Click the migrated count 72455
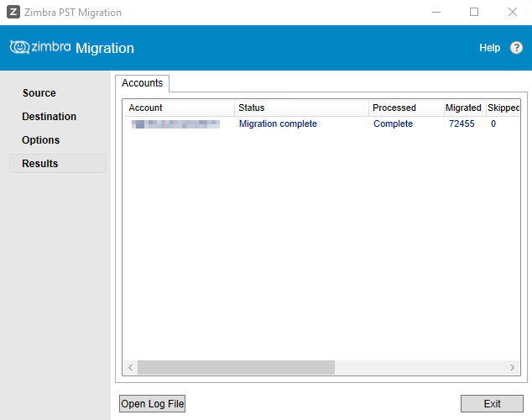Viewport: 532px width, 420px height. [462, 123]
